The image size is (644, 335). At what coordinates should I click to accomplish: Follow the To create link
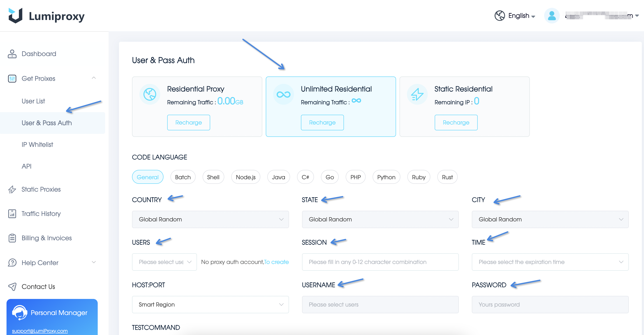276,262
